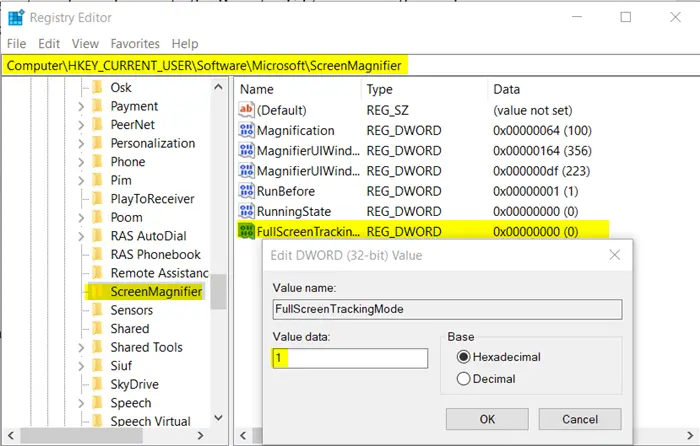Click the Magnification DWORD value icon
Image resolution: width=700 pixels, height=446 pixels.
246,130
